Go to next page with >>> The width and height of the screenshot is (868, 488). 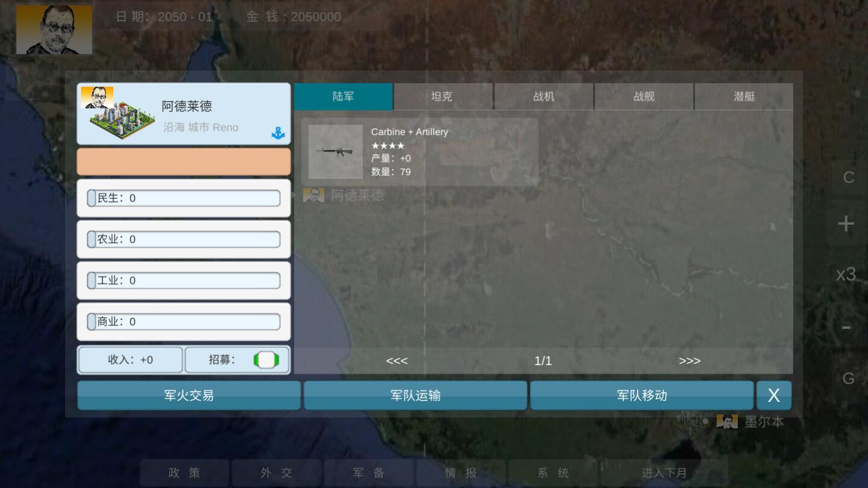(690, 361)
